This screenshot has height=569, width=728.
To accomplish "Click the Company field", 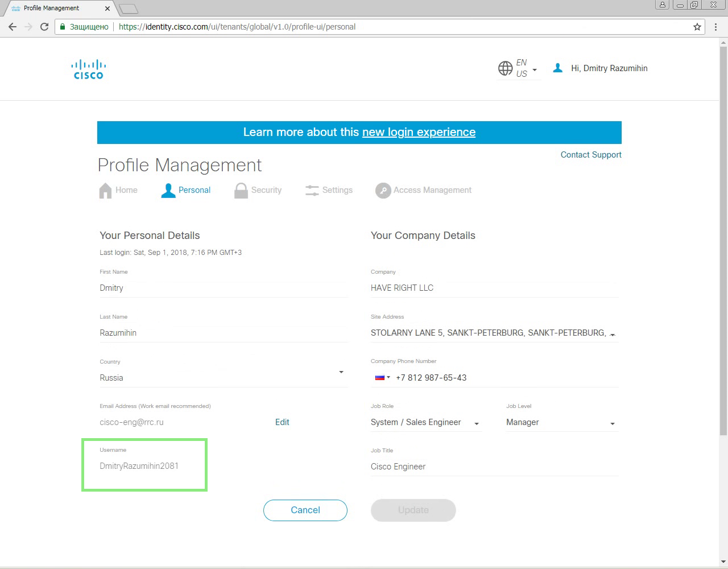I will pyautogui.click(x=495, y=288).
